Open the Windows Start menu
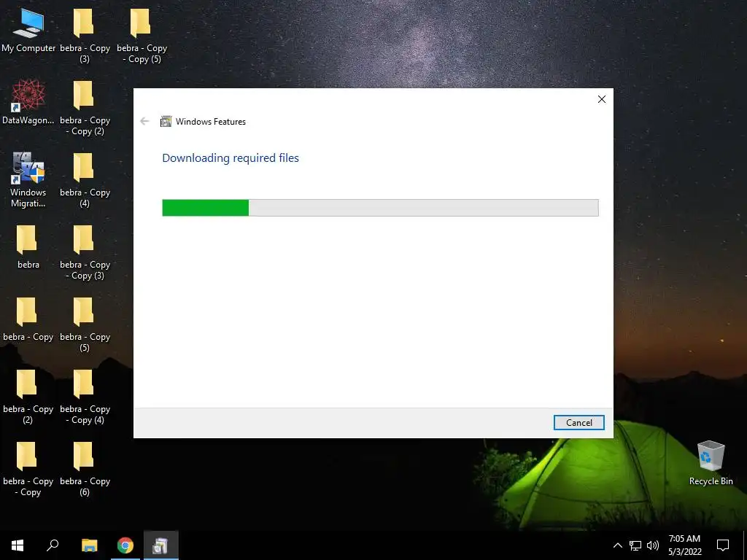747x560 pixels. pyautogui.click(x=18, y=545)
